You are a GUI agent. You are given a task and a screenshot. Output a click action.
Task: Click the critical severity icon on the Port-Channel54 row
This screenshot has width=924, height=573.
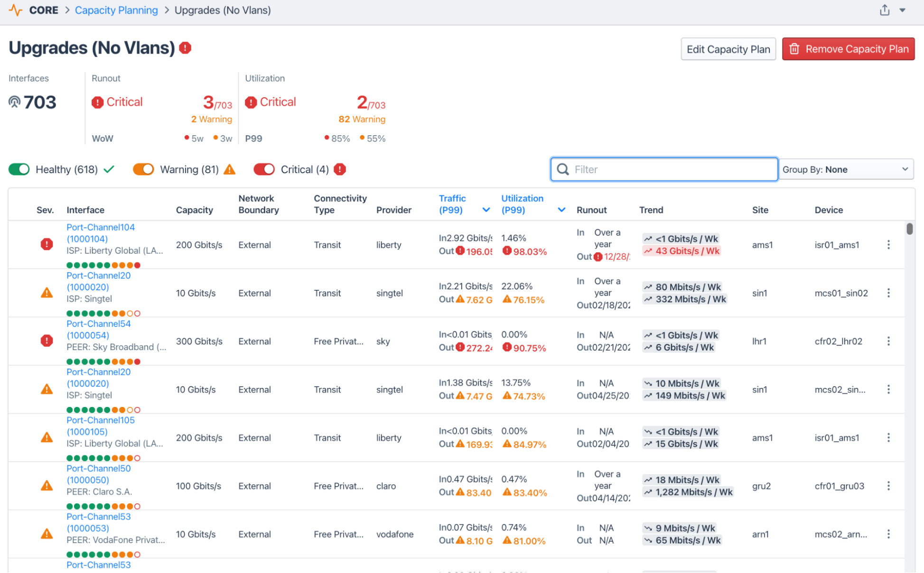[47, 341]
